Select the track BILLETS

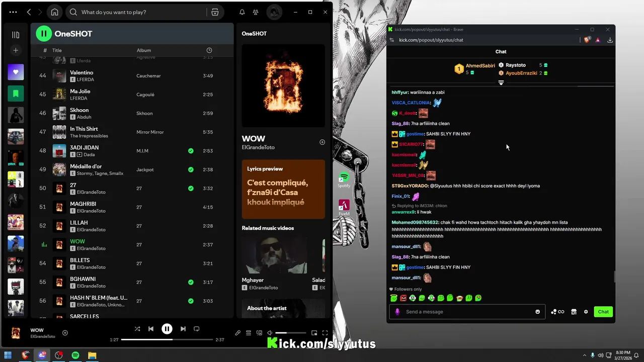(x=80, y=260)
